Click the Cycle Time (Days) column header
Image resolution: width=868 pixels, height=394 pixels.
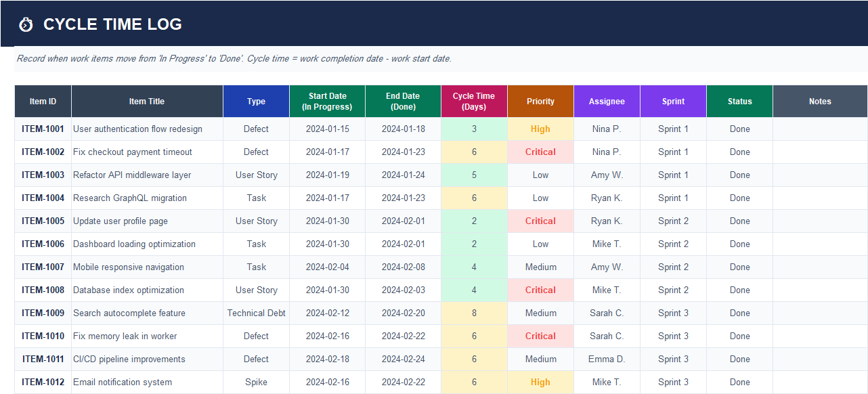[x=473, y=101]
